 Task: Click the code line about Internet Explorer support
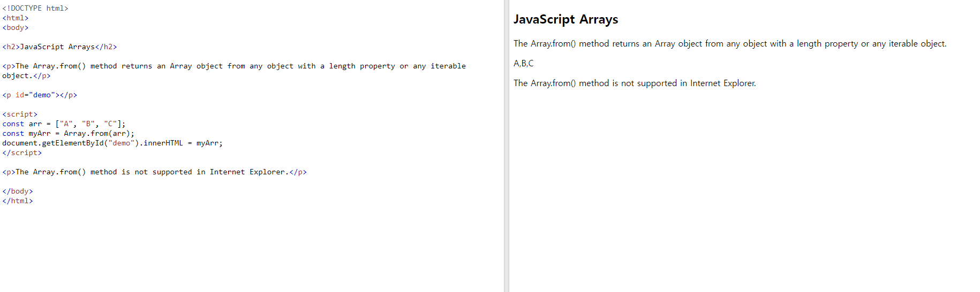pyautogui.click(x=155, y=172)
